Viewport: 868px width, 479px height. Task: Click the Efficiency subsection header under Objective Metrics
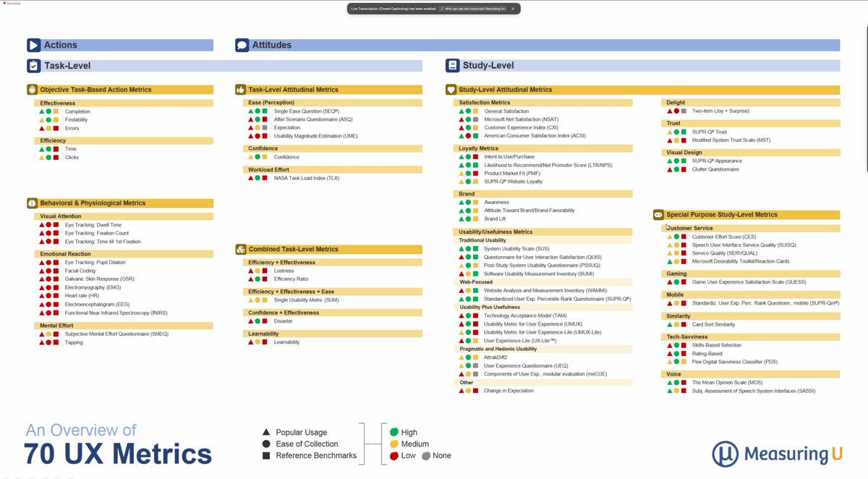tap(124, 140)
